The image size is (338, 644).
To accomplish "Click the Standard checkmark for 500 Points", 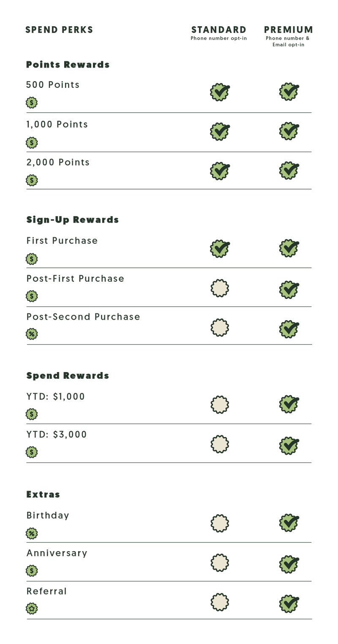I will pyautogui.click(x=220, y=92).
